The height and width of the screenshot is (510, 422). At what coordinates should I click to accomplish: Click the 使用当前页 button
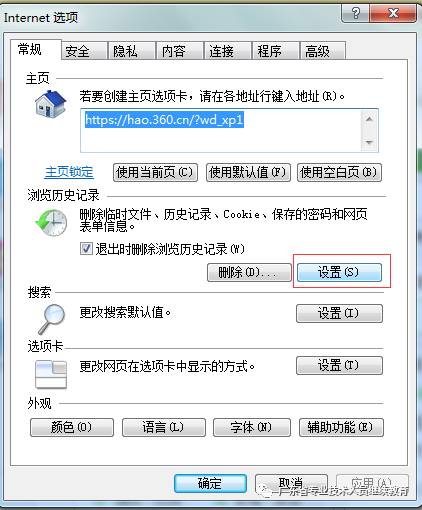[x=155, y=172]
